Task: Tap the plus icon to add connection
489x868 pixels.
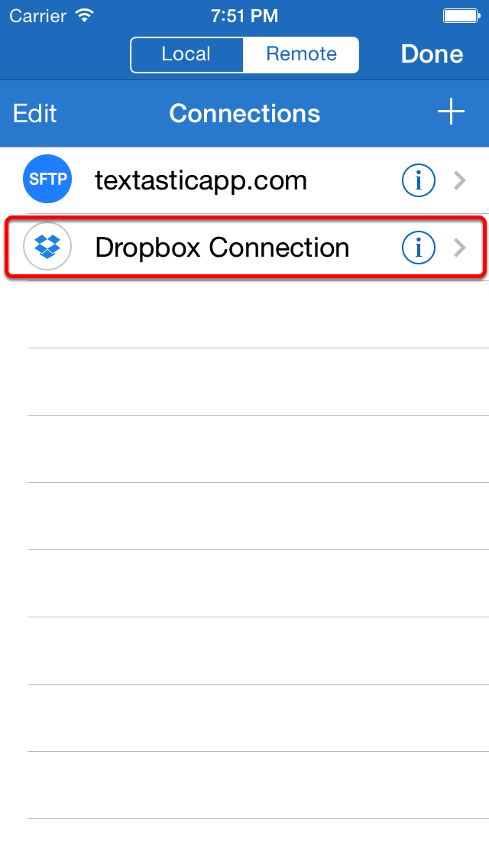Action: coord(451,112)
